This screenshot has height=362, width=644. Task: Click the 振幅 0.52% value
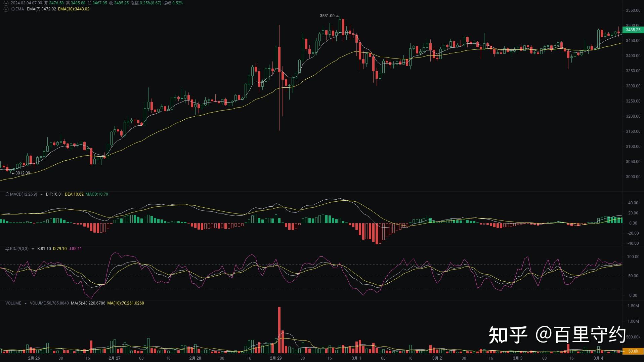tap(173, 3)
